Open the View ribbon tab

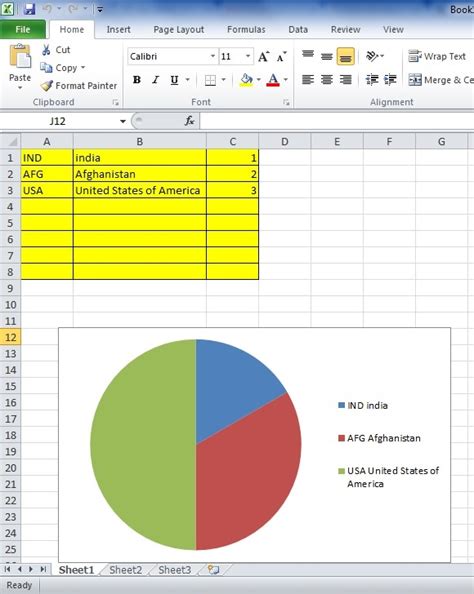[x=393, y=30]
